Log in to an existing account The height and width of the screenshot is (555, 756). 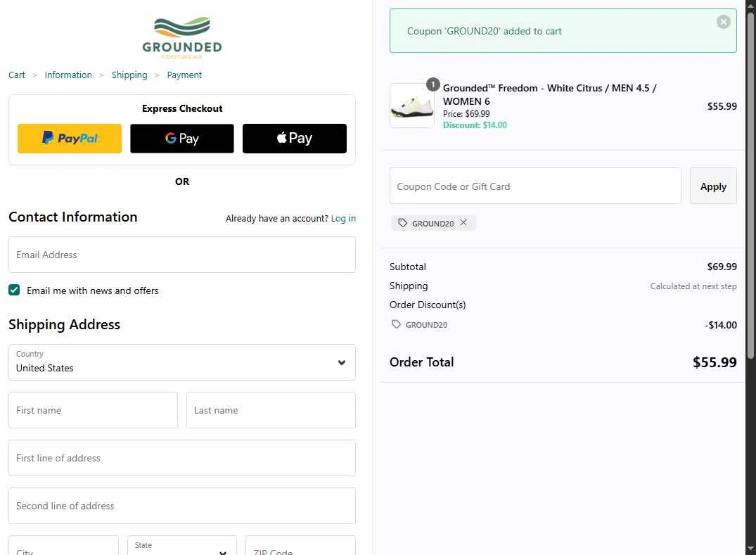[343, 219]
